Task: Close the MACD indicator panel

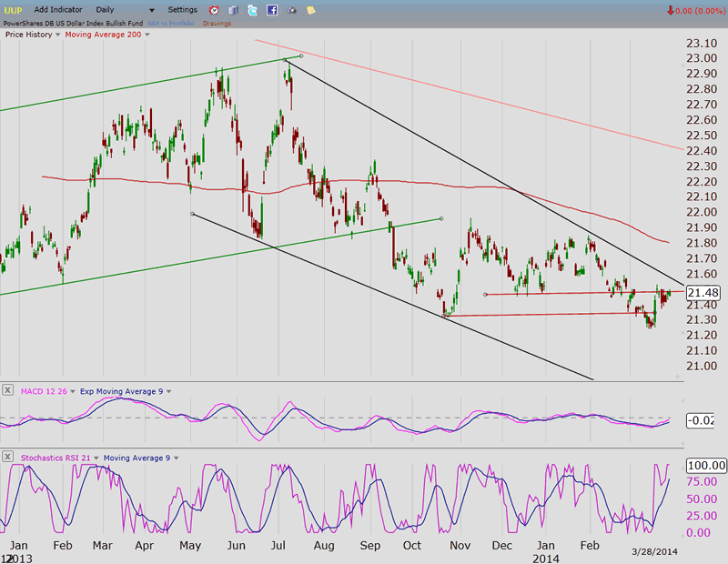Action: (x=9, y=391)
